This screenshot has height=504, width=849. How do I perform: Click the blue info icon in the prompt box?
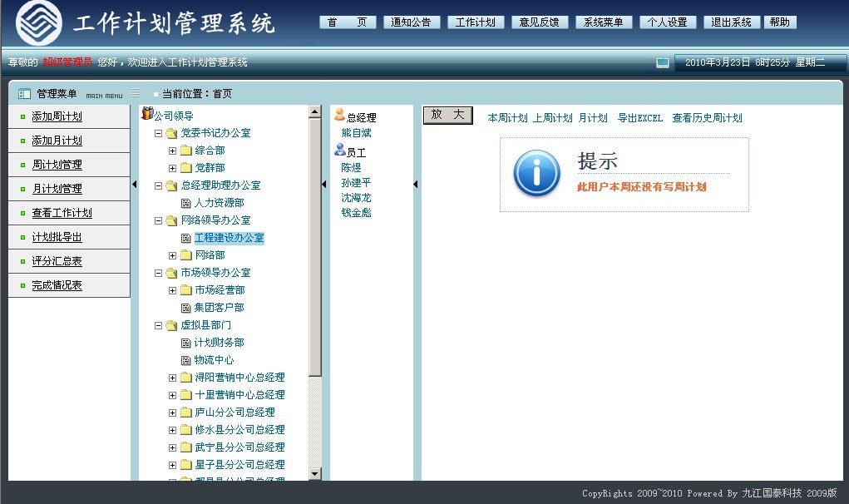click(x=536, y=174)
